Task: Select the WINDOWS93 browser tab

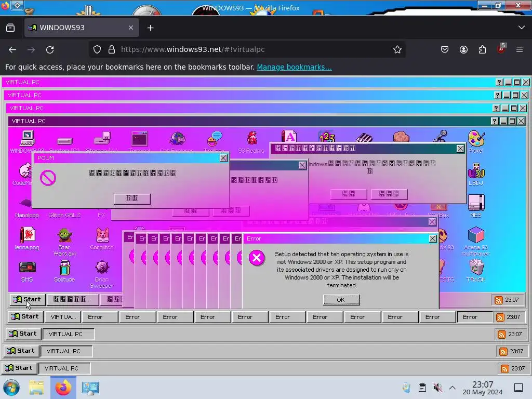Action: coord(82,28)
